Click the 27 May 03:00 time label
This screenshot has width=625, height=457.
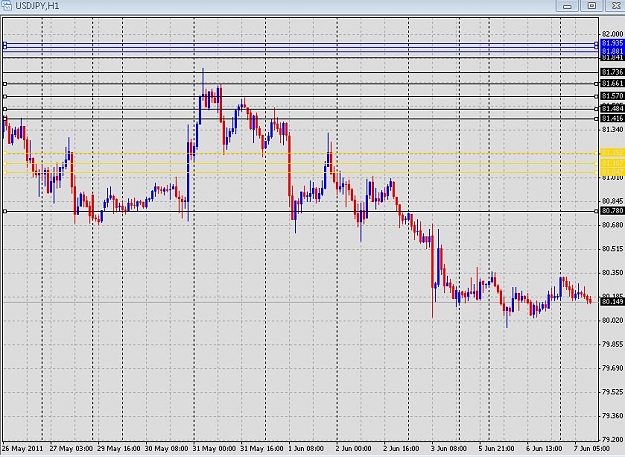point(71,449)
